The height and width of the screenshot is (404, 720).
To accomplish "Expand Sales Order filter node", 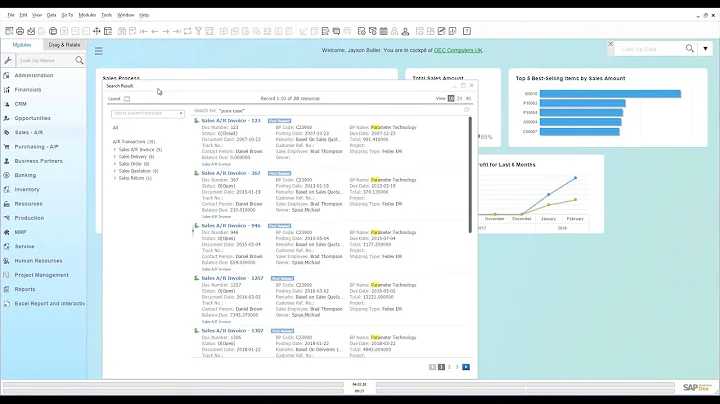I will pos(115,164).
